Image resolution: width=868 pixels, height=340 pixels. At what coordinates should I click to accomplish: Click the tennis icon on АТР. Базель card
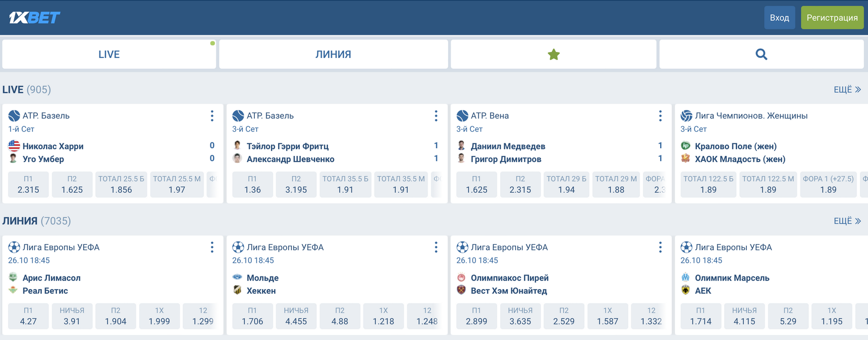[x=14, y=115]
